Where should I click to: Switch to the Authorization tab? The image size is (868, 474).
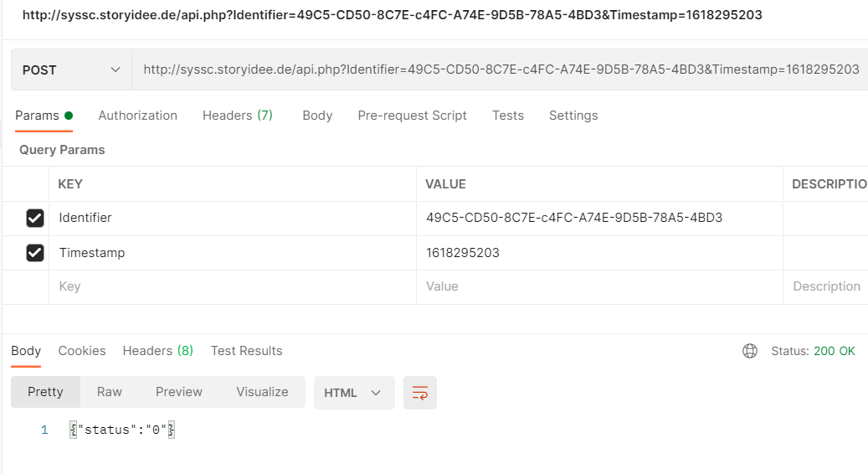click(x=137, y=116)
